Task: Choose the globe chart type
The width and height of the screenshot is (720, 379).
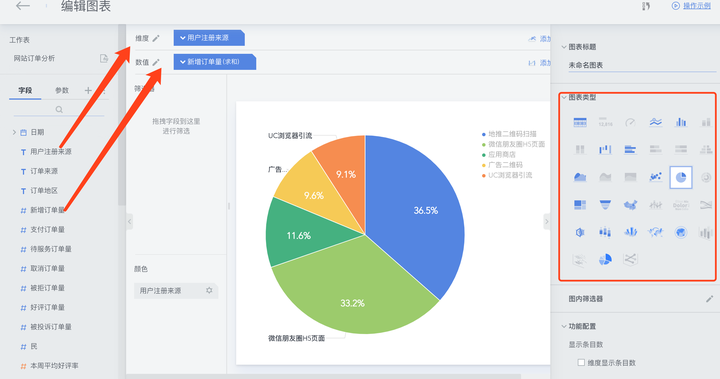Action: point(681,232)
